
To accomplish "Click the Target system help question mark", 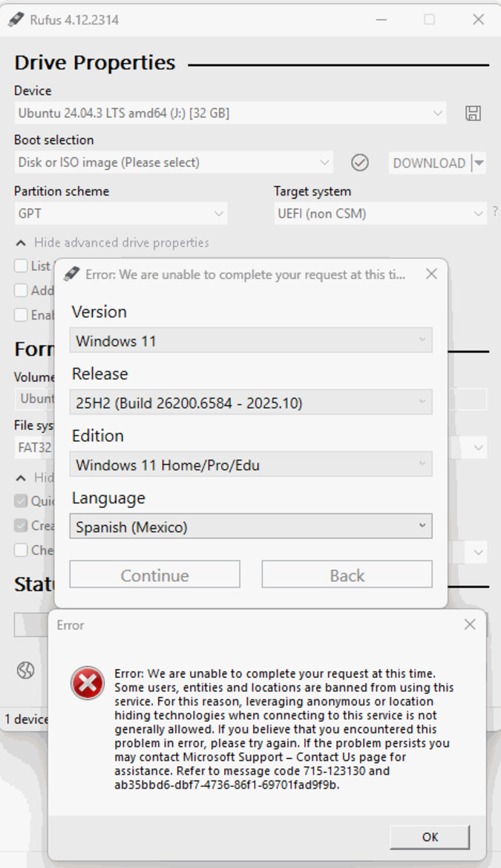I will pyautogui.click(x=495, y=211).
